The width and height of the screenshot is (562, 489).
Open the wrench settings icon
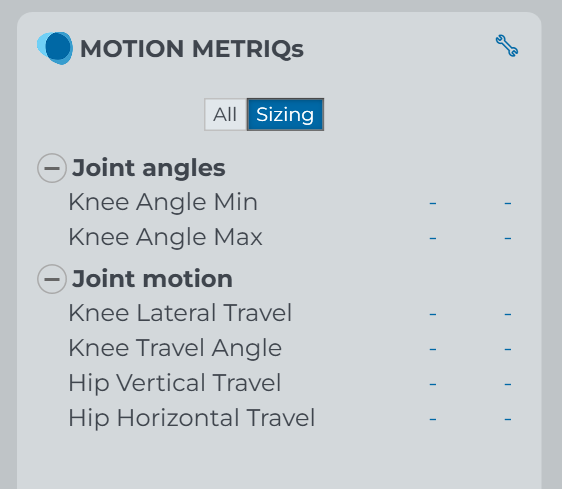[507, 46]
